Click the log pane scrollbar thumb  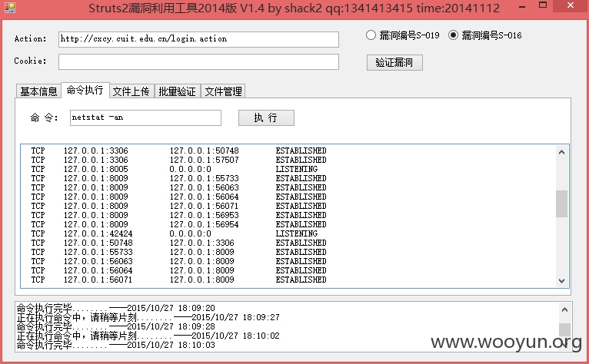[564, 330]
